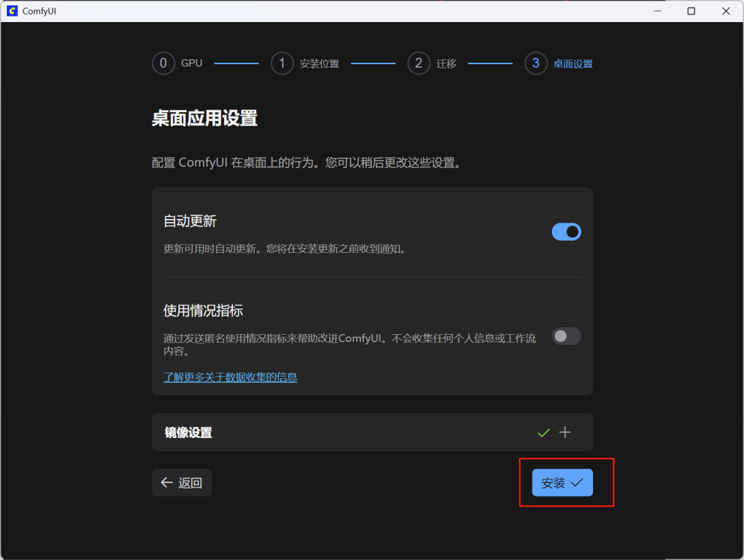This screenshot has width=744, height=560.
Task: Select step 3 桌面设置
Action: click(559, 63)
